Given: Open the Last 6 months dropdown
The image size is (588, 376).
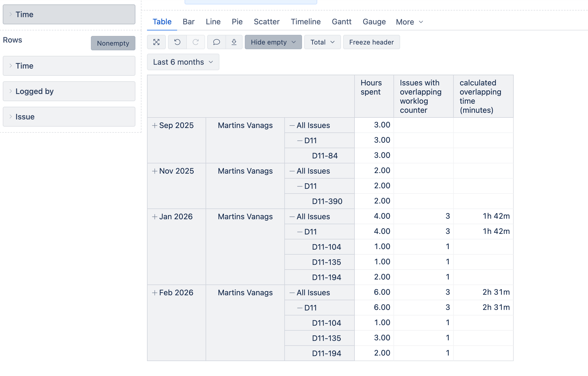Looking at the screenshot, I should point(183,62).
